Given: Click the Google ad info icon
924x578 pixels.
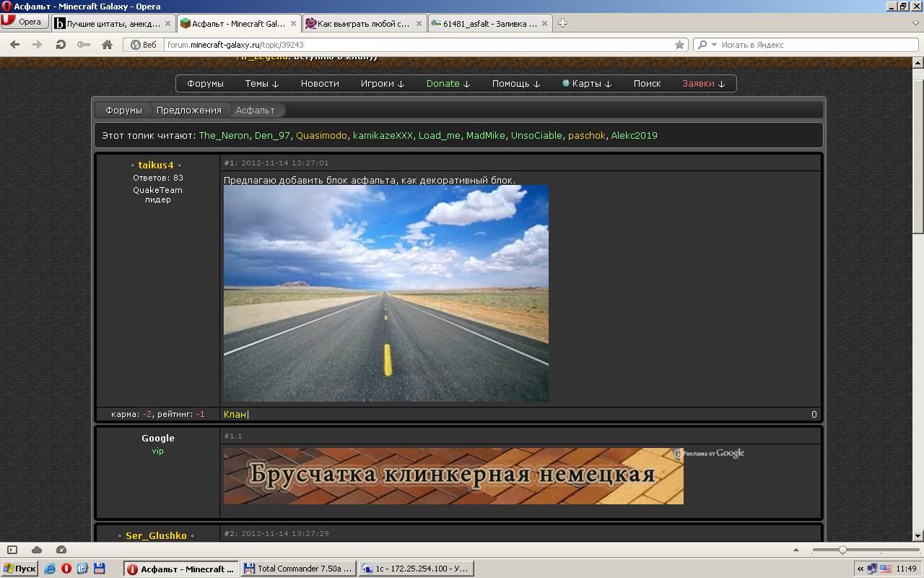Looking at the screenshot, I should click(678, 454).
